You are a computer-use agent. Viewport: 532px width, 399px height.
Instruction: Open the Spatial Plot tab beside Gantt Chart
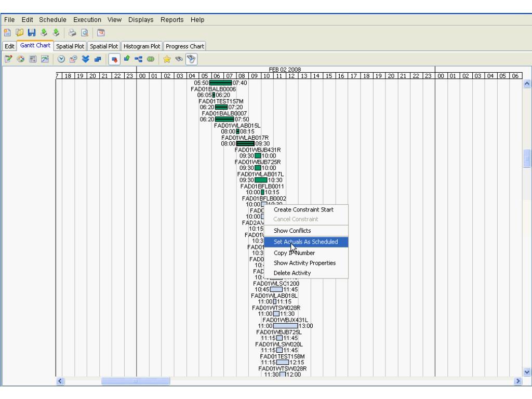click(70, 46)
